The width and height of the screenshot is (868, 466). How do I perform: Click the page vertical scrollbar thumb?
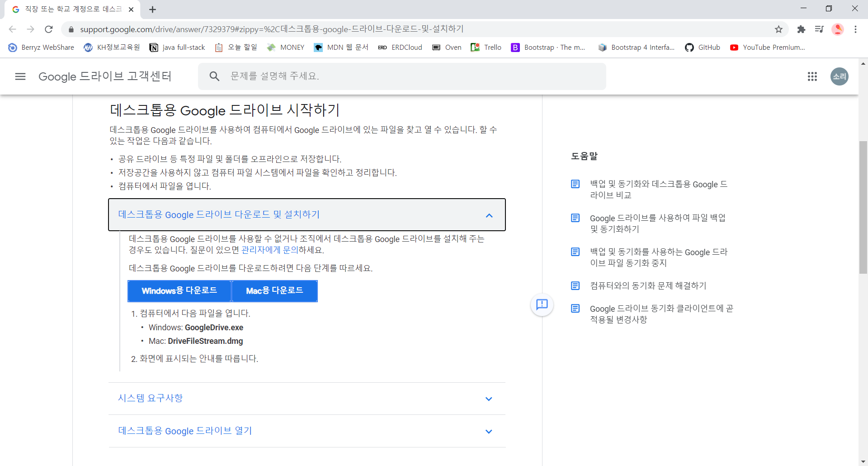click(863, 208)
